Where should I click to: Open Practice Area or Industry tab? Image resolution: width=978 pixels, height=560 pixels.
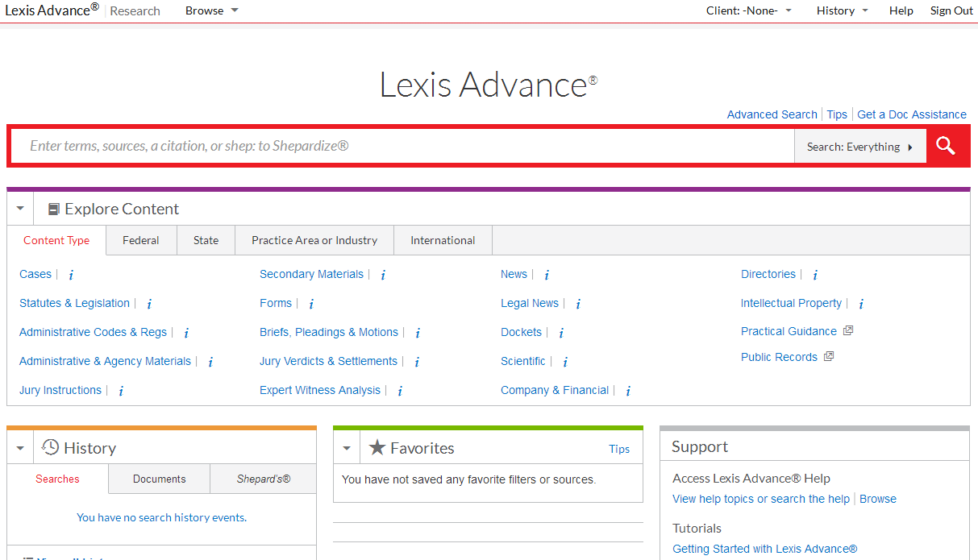click(x=314, y=240)
